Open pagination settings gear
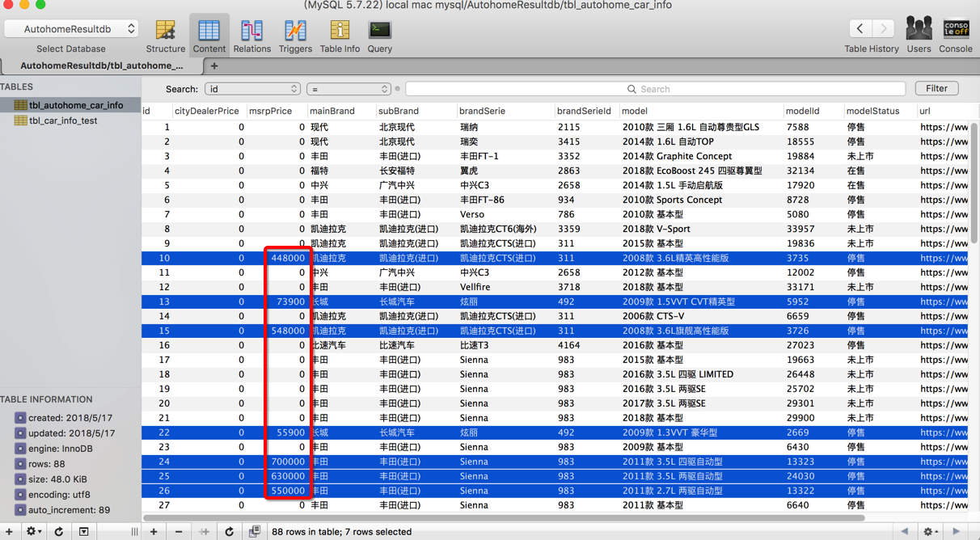 point(931,531)
